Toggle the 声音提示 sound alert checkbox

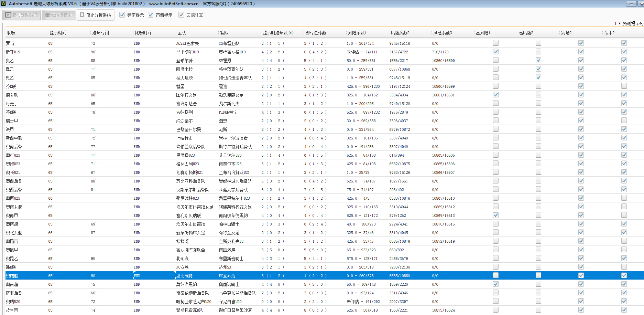151,15
